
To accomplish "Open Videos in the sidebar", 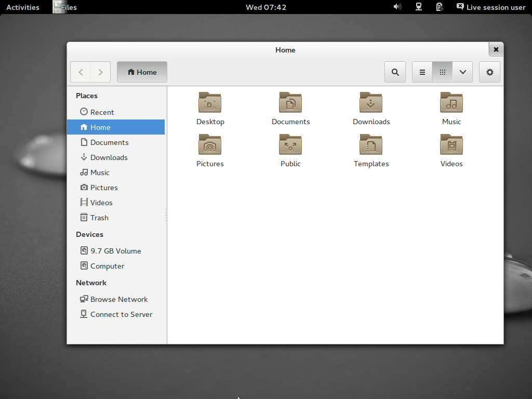I will pyautogui.click(x=116, y=203).
